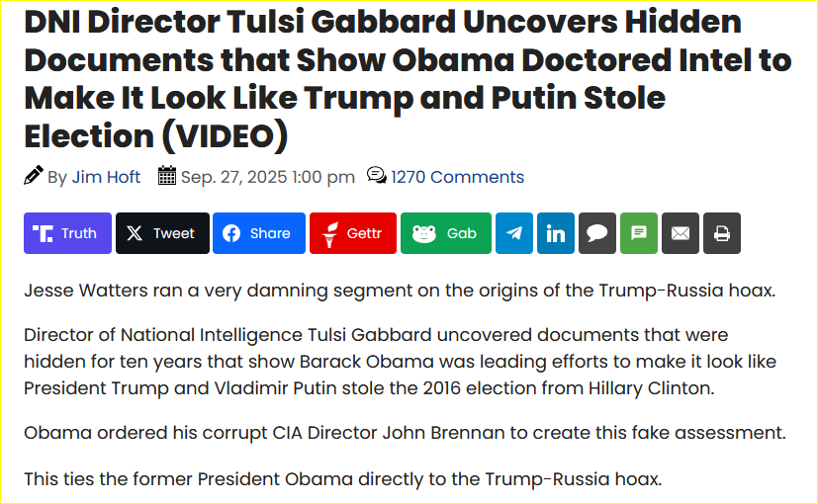This screenshot has height=504, width=818.
Task: Click the paragraph about CIA Director Brennan
Action: (404, 433)
